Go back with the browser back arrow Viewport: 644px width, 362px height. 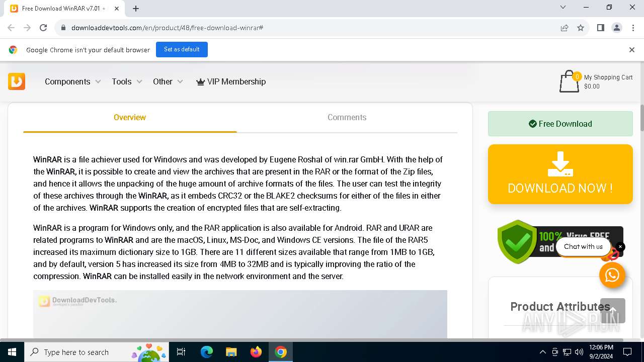coord(11,28)
